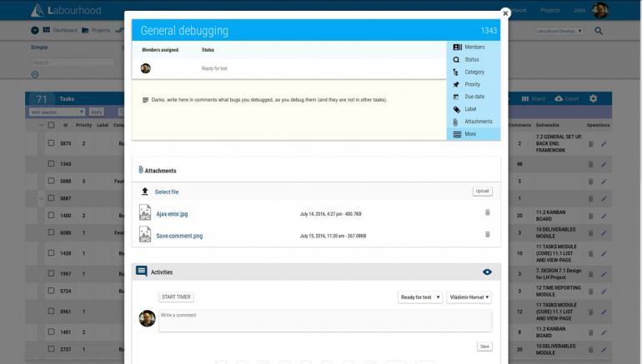Check the box for task 1343
Image resolution: width=642 pixels, height=364 pixels.
click(51, 163)
